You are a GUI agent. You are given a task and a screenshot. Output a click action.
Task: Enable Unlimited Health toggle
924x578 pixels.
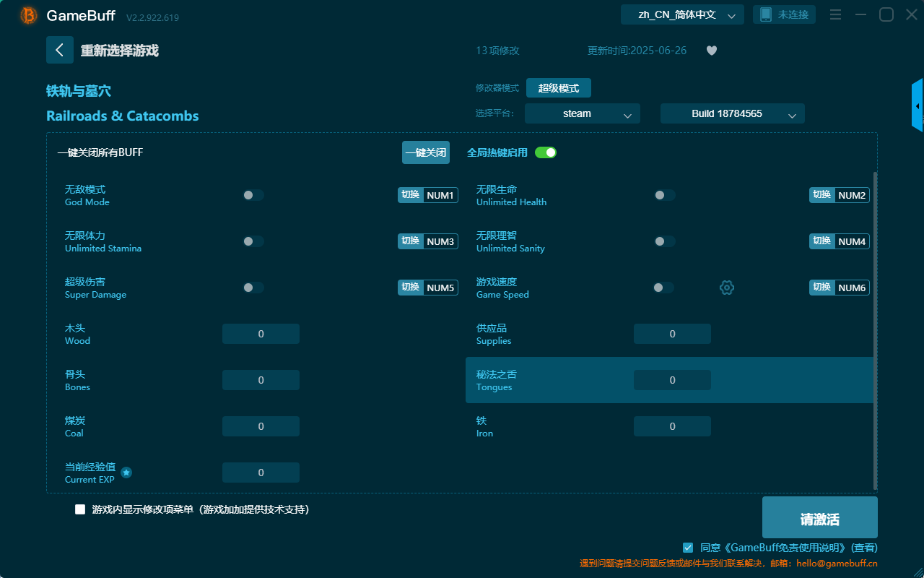coord(663,194)
